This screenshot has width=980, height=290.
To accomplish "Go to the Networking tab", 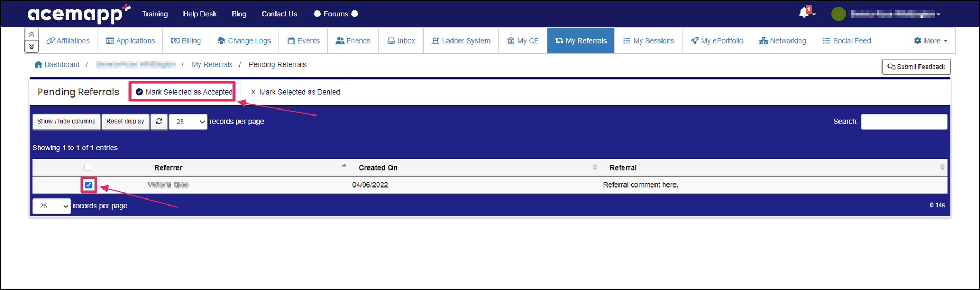I will pyautogui.click(x=783, y=41).
